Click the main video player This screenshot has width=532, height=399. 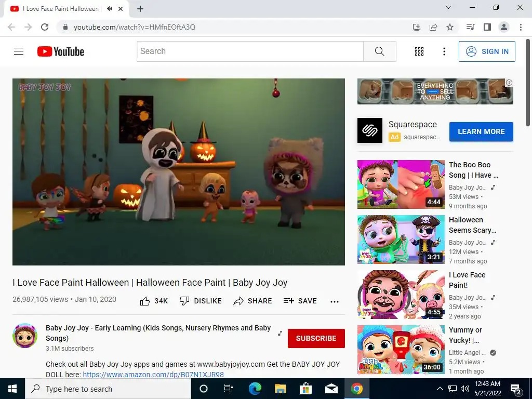pyautogui.click(x=179, y=171)
